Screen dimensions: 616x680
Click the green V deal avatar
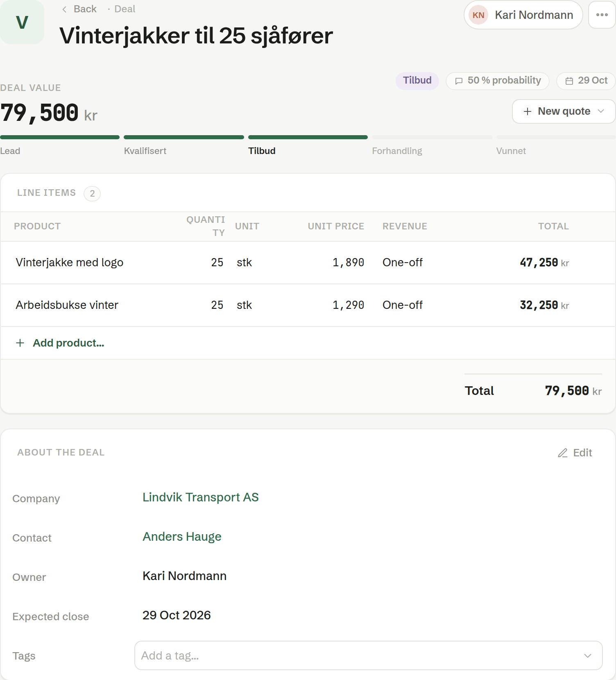pos(22,22)
